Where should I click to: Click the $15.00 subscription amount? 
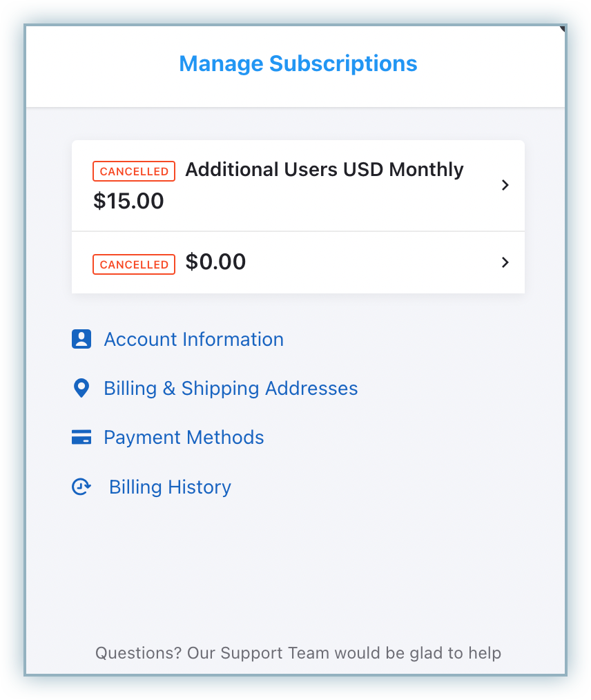pos(128,202)
